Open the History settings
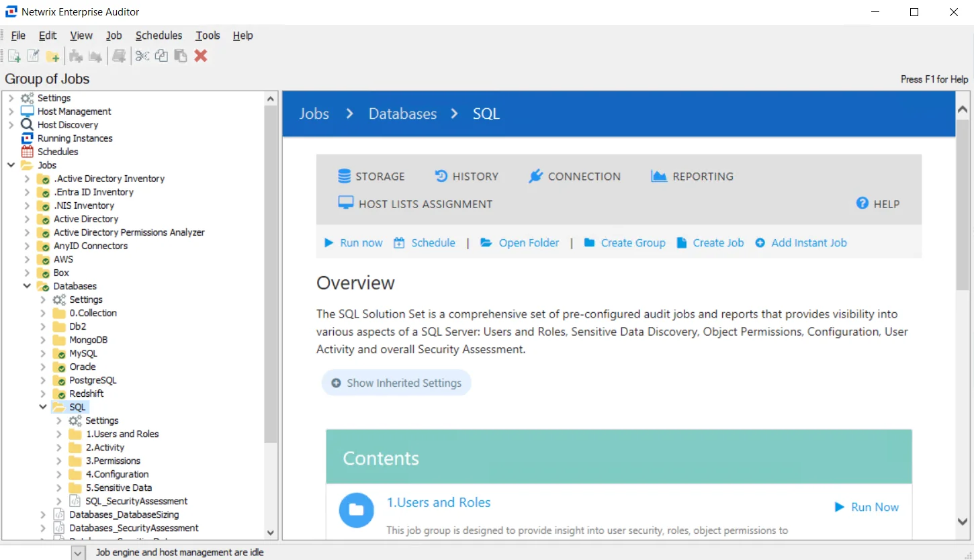Screen dimensions: 974x560 tap(467, 177)
